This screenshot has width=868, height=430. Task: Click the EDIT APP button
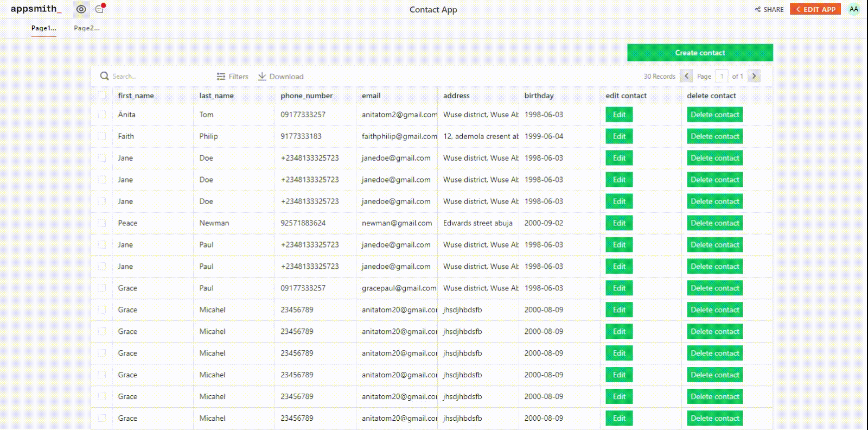[815, 9]
